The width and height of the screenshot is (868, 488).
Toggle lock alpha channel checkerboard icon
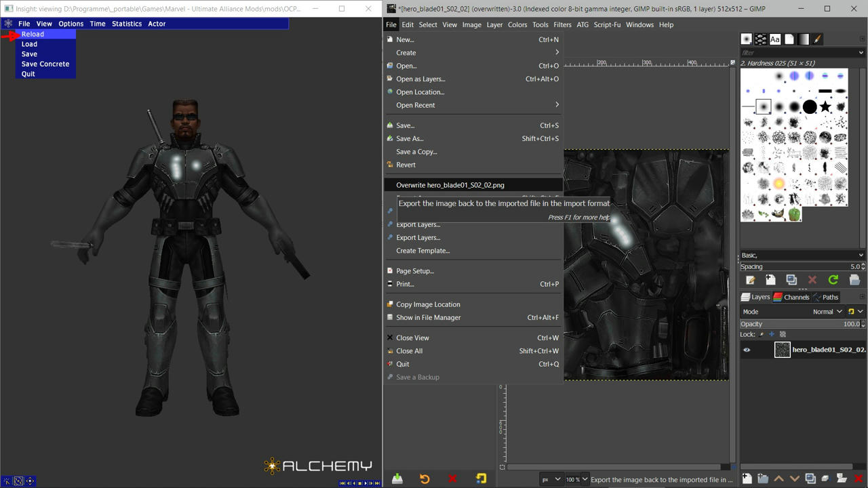(x=783, y=334)
